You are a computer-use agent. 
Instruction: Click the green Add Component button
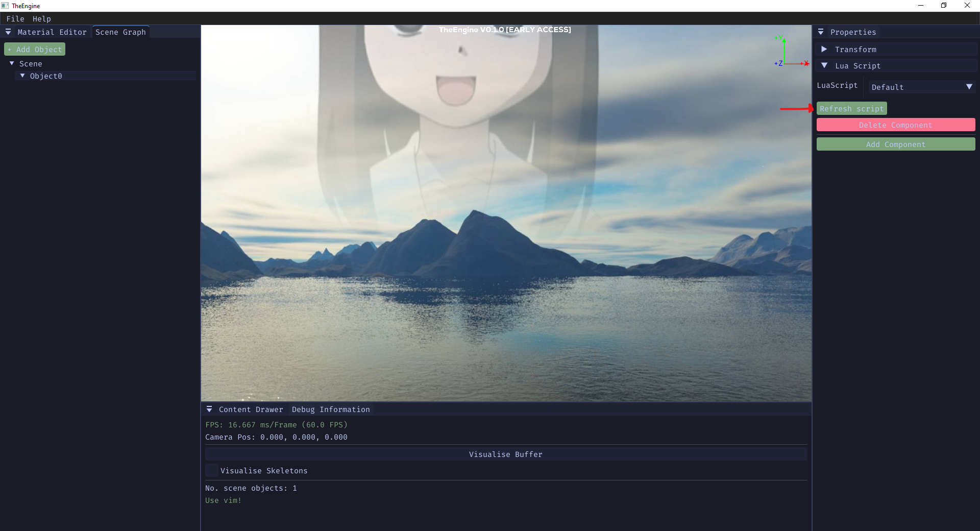(896, 144)
